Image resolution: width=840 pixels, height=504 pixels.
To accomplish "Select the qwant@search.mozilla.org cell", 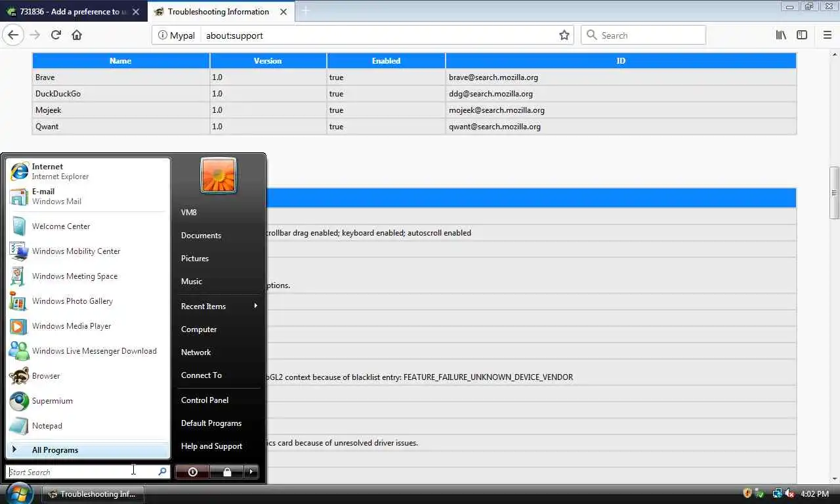I will click(x=621, y=127).
